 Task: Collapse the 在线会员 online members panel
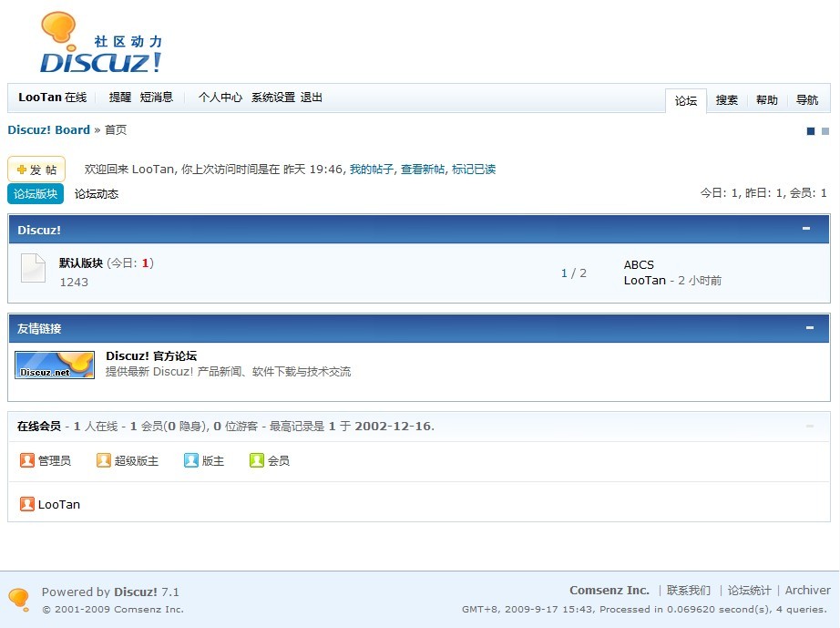[x=809, y=426]
